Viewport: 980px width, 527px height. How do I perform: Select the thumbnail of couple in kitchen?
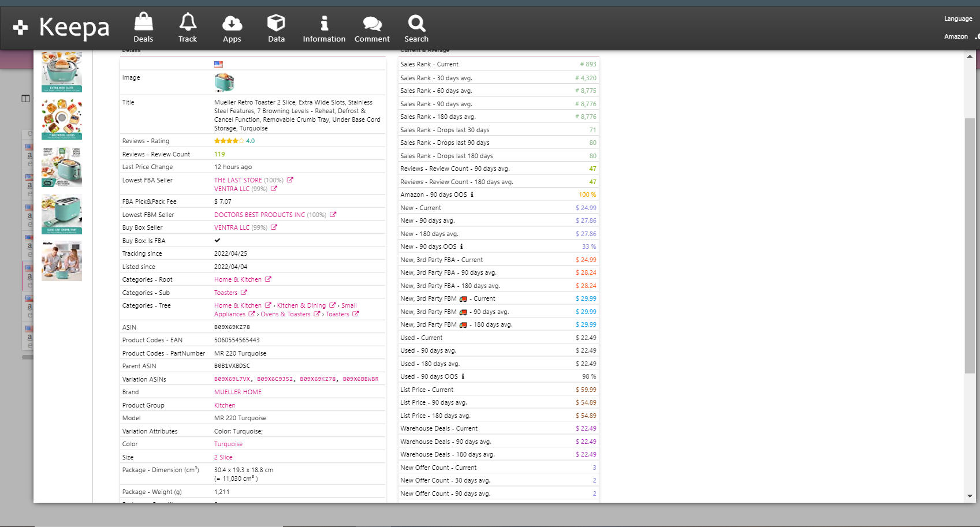pos(62,261)
